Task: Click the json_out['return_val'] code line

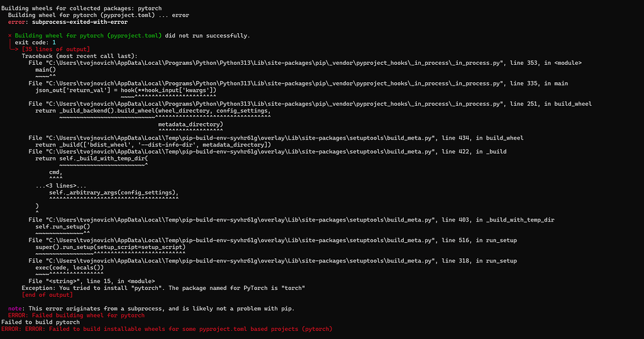Action: (126, 90)
